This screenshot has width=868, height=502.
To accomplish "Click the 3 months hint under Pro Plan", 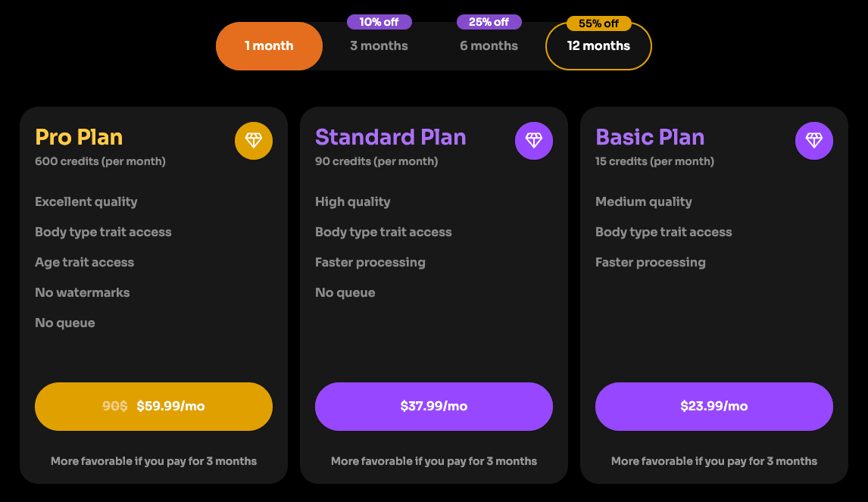I will pos(154,461).
